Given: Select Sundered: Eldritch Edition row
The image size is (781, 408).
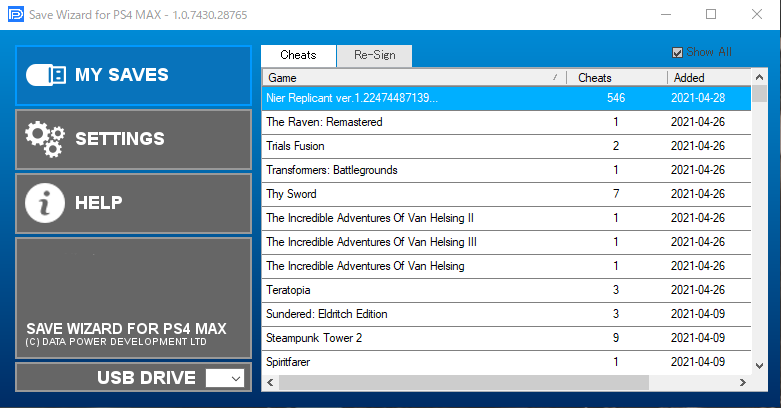Looking at the screenshot, I should pyautogui.click(x=507, y=314).
